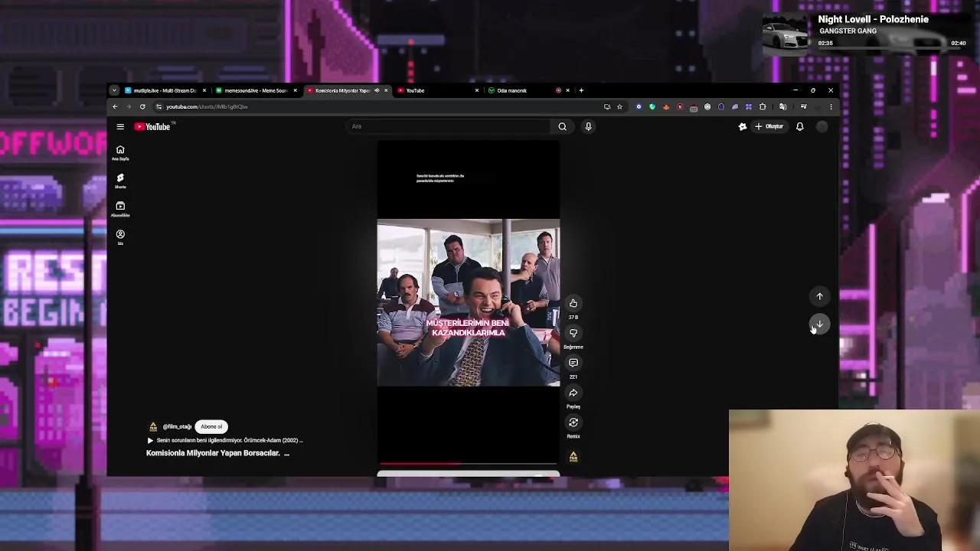This screenshot has height=551, width=980.
Task: Open the Oluştur create button
Action: [769, 126]
